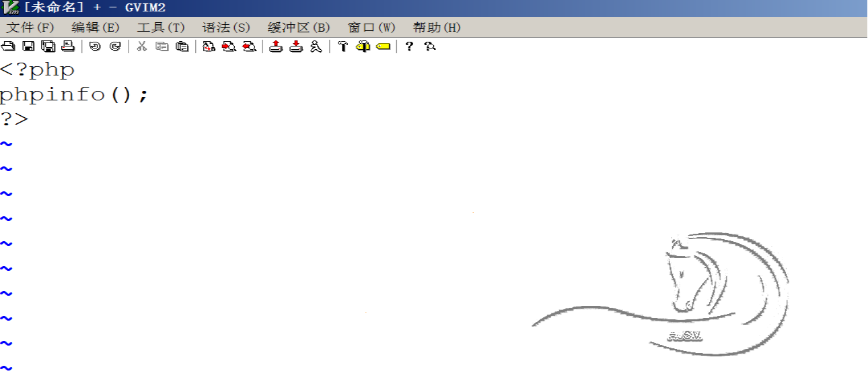Screen dimensions: 868x384
Task: Open the 编辑(E) menu
Action: (96, 28)
